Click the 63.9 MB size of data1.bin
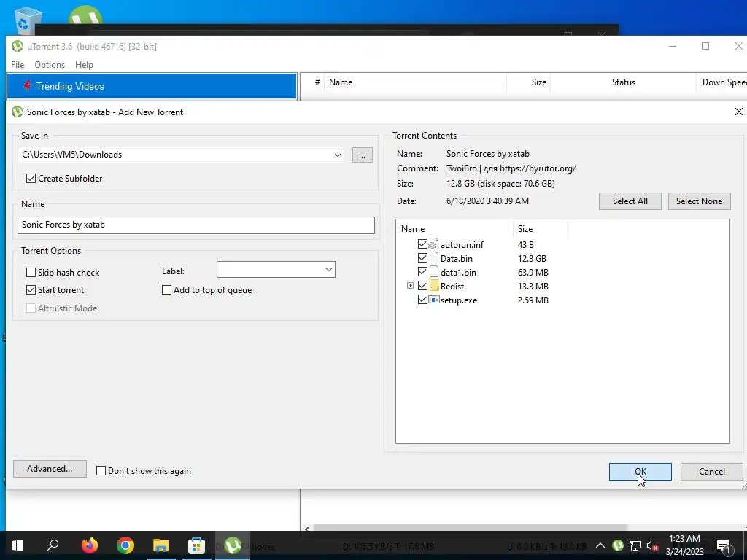Screen dimensions: 747x560 click(533, 273)
